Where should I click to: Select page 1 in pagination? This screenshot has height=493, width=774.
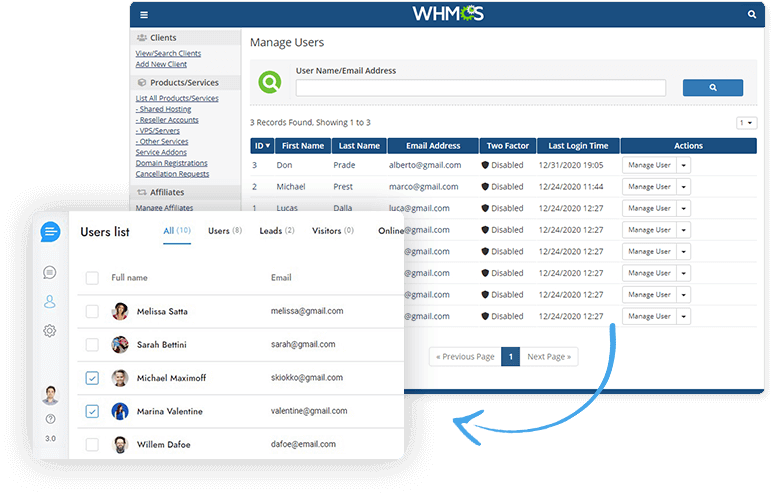510,357
